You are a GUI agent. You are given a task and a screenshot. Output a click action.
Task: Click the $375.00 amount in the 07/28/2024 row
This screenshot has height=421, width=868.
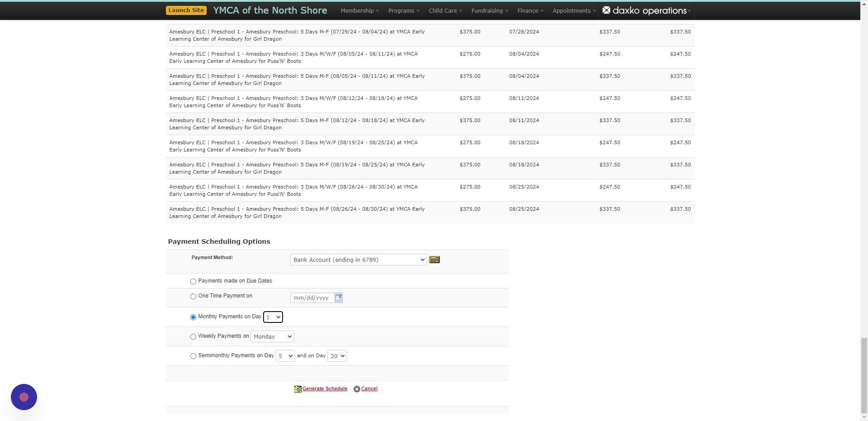(x=470, y=32)
